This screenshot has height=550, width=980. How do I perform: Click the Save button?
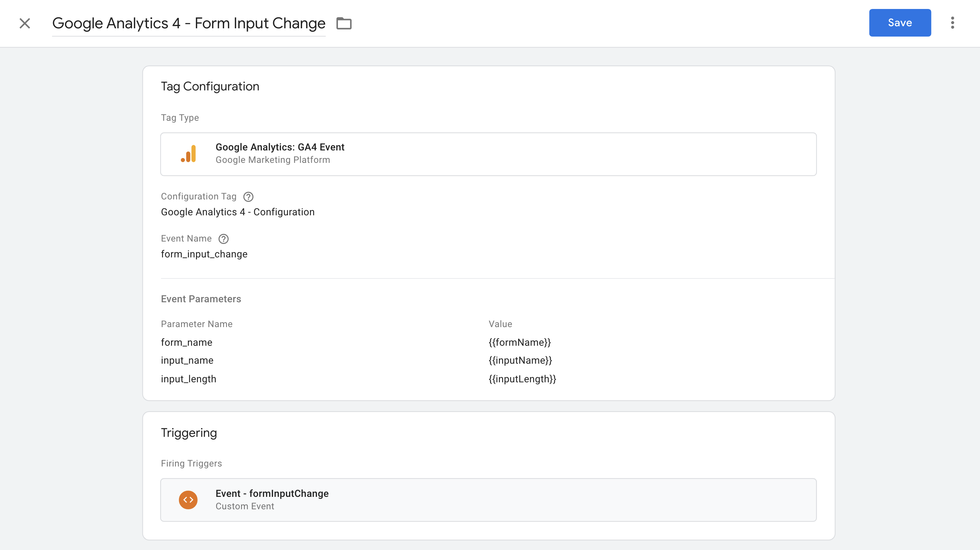click(900, 23)
